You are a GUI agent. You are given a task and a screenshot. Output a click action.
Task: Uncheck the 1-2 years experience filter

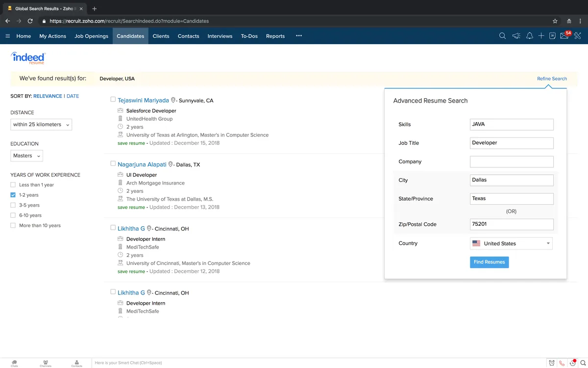tap(13, 195)
